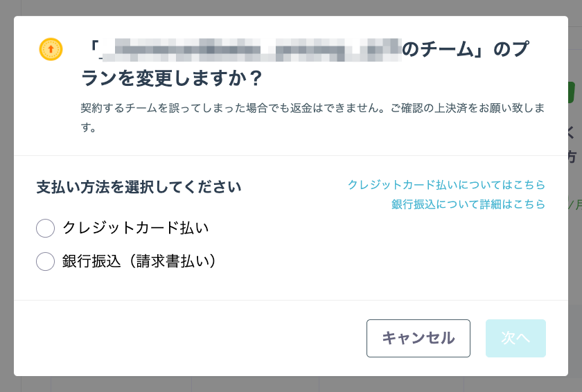
Task: Click the 銀行振込(請求書払い) option label
Action: tap(139, 261)
